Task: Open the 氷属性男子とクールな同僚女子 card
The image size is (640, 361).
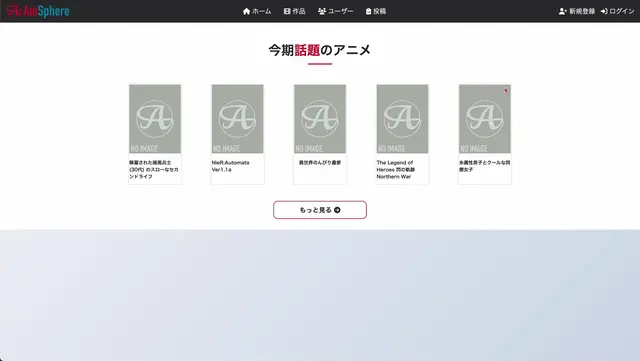Action: coord(485,134)
